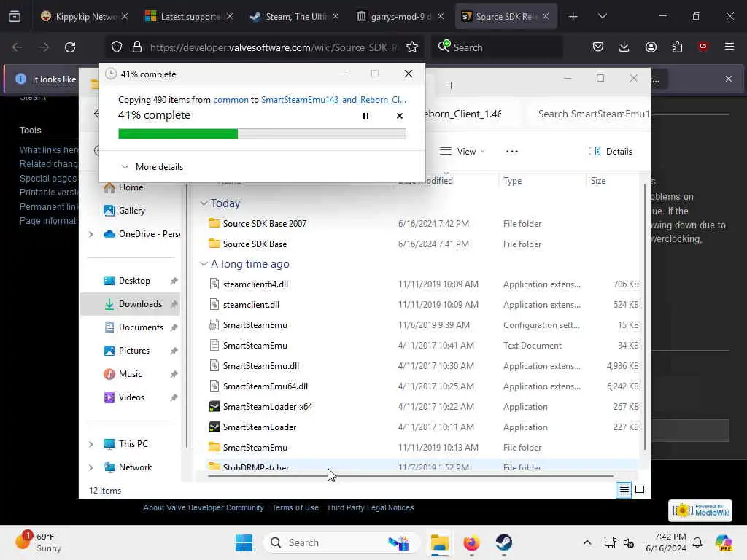Image resolution: width=747 pixels, height=560 pixels.
Task: Click the uBlock Origin icon
Action: pyautogui.click(x=703, y=47)
